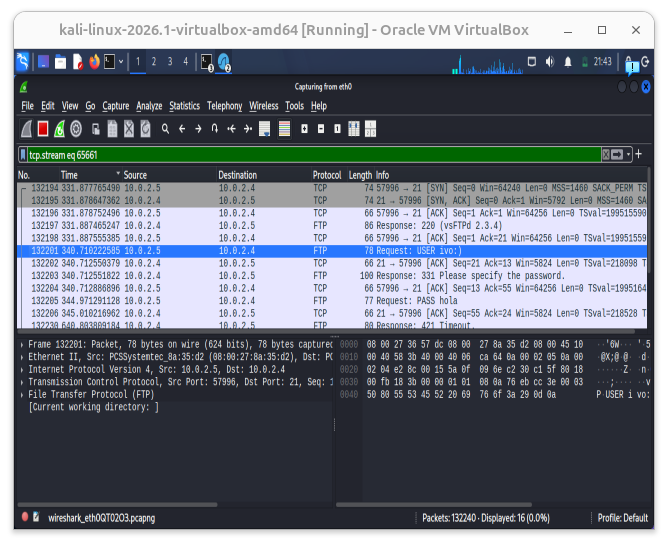This screenshot has height=546, width=668.
Task: Expand Internet Protocol Version 4 row
Action: 22,369
